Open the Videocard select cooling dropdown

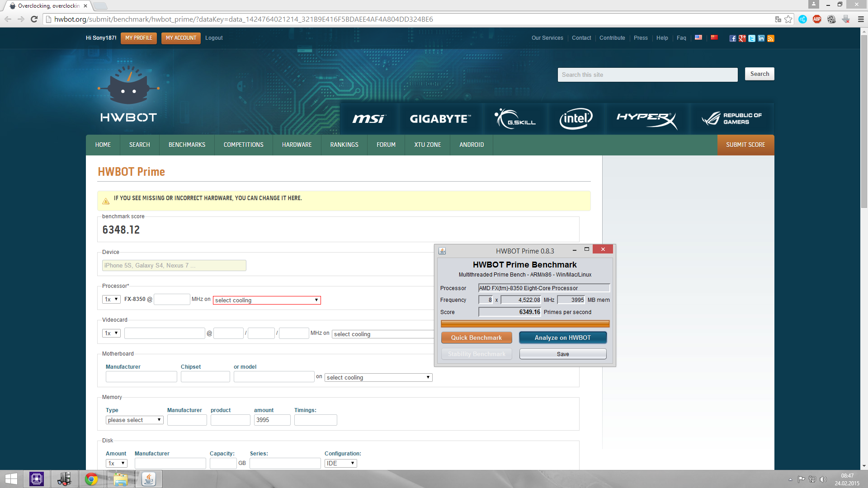pos(383,334)
